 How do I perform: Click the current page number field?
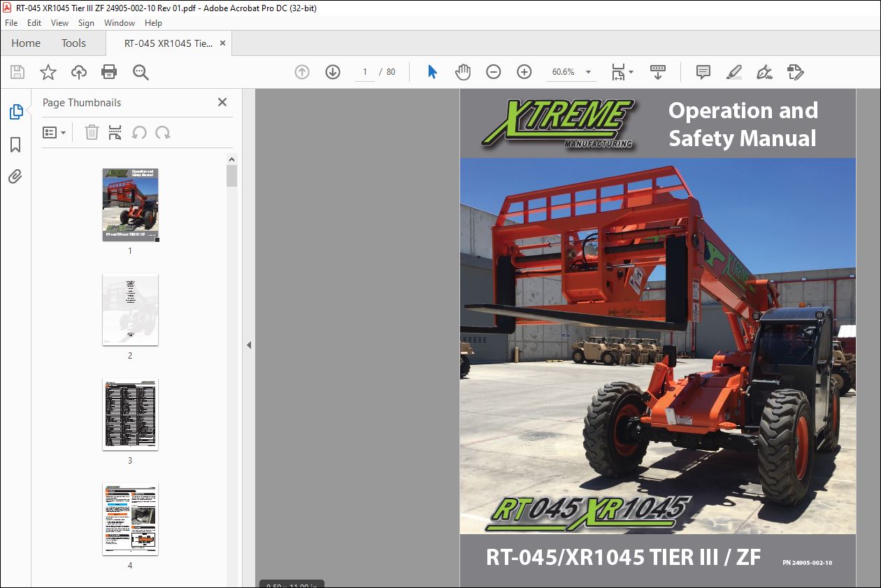point(364,72)
